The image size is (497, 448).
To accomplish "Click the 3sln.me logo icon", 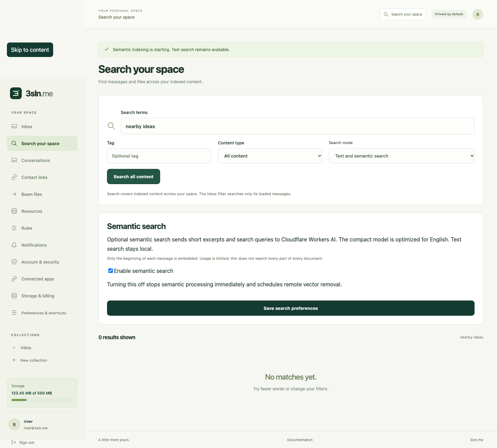I will pyautogui.click(x=16, y=93).
